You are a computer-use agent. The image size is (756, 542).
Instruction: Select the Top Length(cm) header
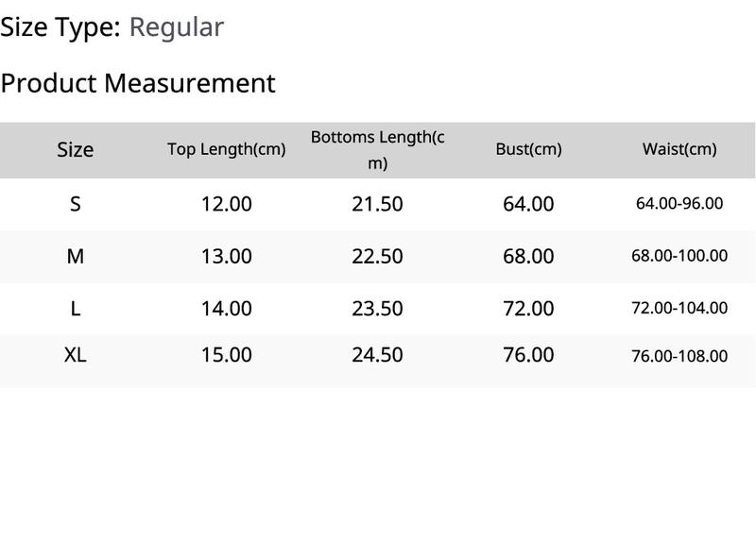pos(227,149)
